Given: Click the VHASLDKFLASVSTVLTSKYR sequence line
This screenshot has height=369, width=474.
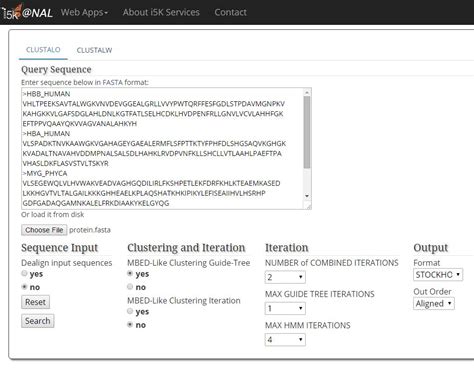Looking at the screenshot, I should click(65, 164).
